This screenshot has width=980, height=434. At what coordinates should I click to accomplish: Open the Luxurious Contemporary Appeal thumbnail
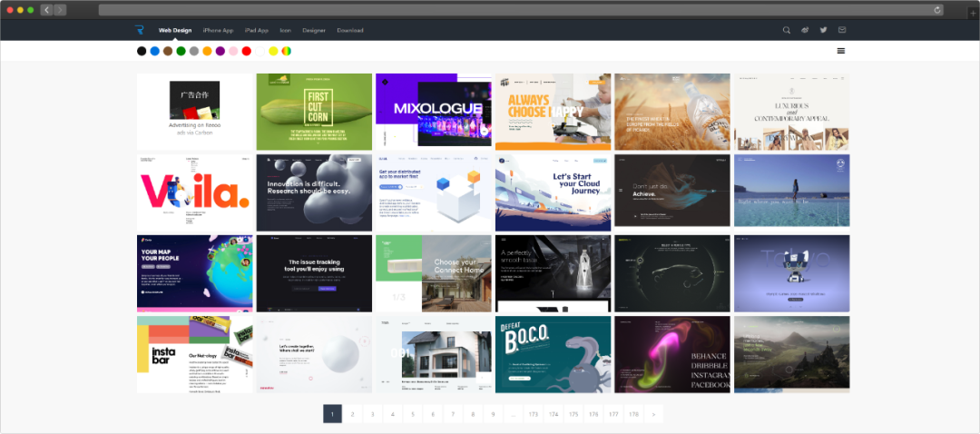tap(792, 112)
